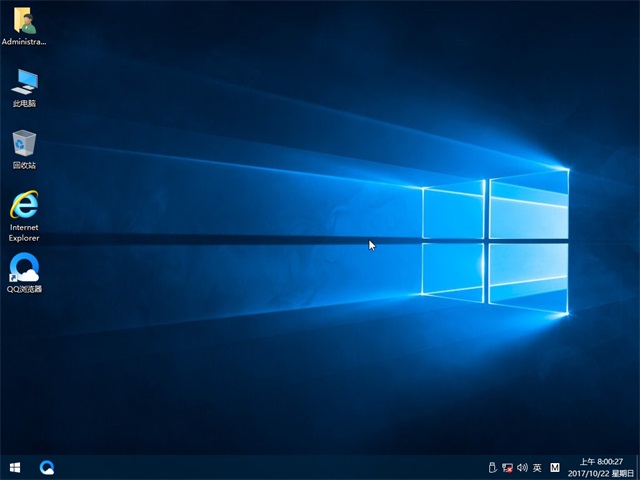
Task: Toggle the M input method mode icon
Action: click(555, 467)
